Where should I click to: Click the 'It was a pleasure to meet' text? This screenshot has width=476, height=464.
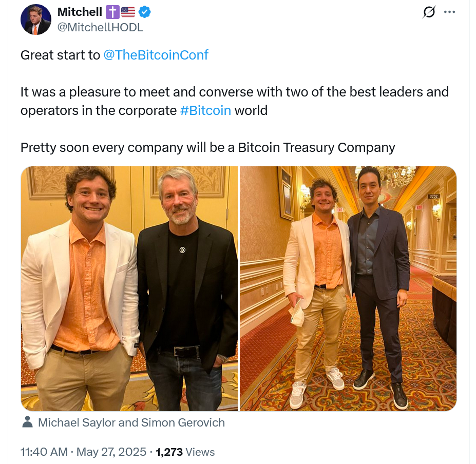coord(234,92)
